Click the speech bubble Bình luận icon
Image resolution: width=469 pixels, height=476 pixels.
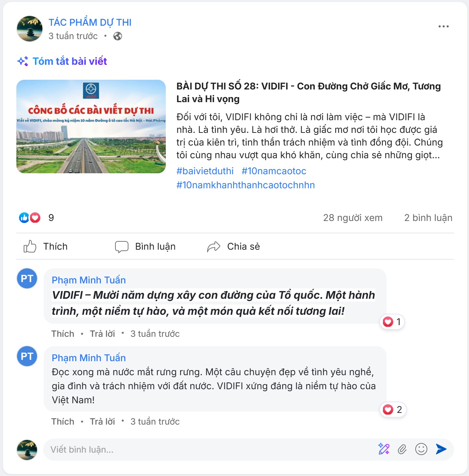pyautogui.click(x=122, y=247)
